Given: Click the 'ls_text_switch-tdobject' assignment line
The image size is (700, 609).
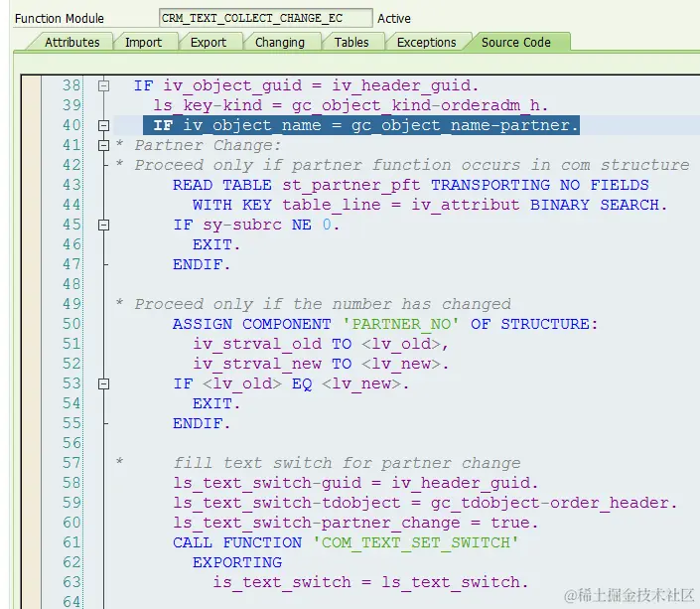Looking at the screenshot, I should (x=425, y=503).
